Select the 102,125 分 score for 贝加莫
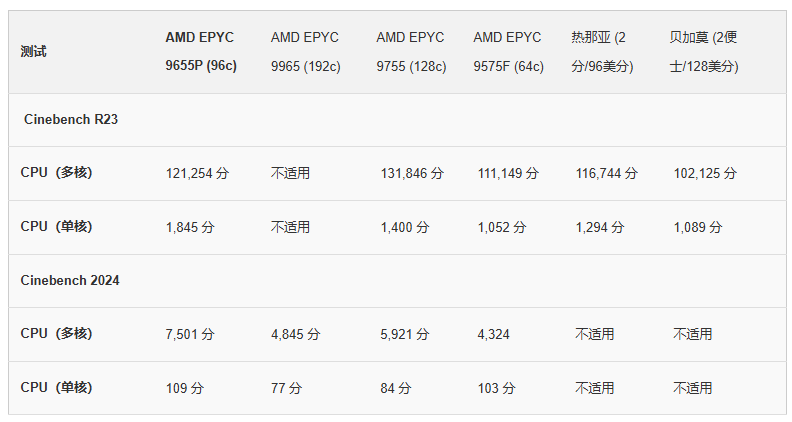792x422 pixels. point(705,174)
